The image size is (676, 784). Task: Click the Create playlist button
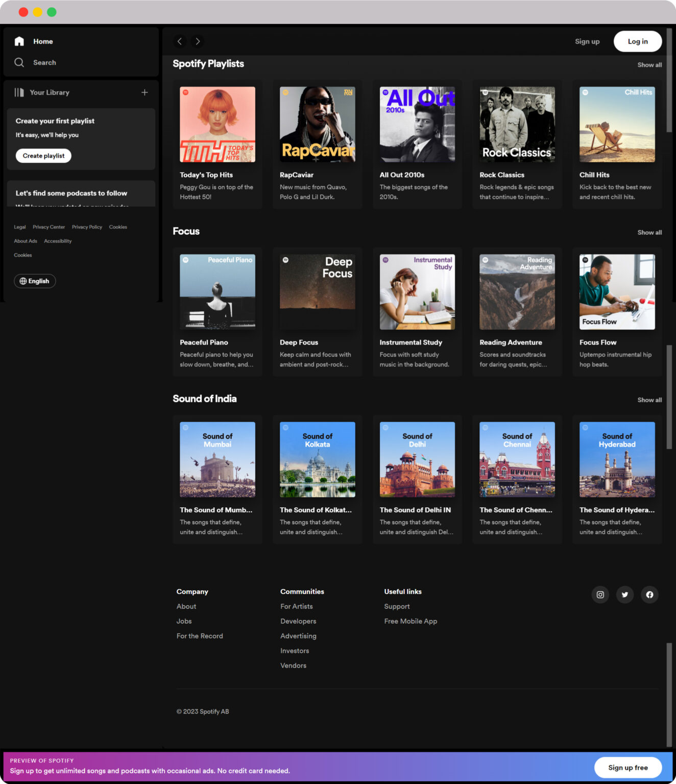[x=43, y=156]
